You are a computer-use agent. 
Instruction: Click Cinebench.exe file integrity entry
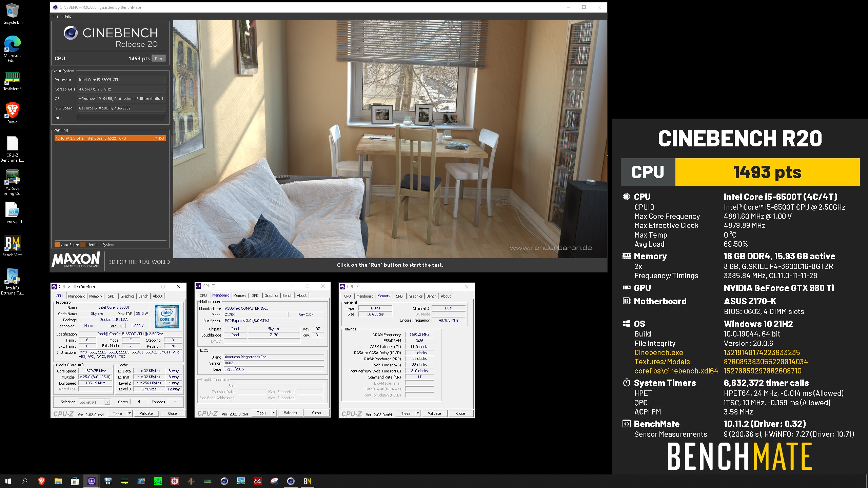pos(658,352)
